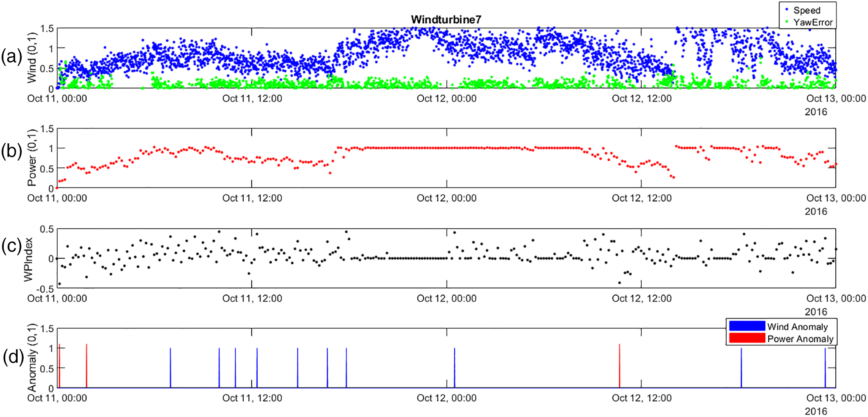The height and width of the screenshot is (417, 868).
Task: Click the red Power Anomaly legend swatch
Action: pyautogui.click(x=747, y=338)
